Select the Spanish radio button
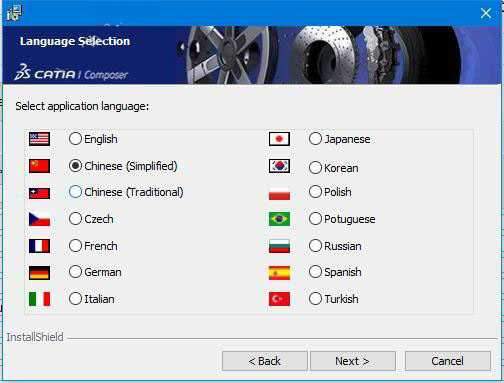Screen dimensions: 504x383 [x=315, y=272]
